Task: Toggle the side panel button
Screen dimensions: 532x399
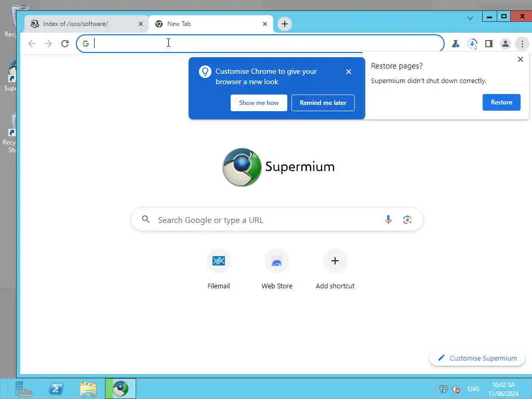Action: (488, 44)
